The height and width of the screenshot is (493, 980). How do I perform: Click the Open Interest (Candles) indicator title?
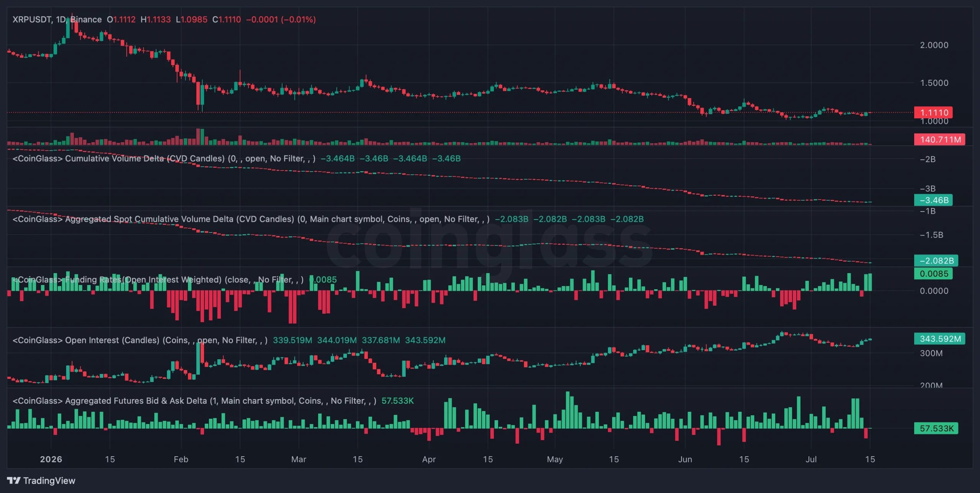(140, 340)
